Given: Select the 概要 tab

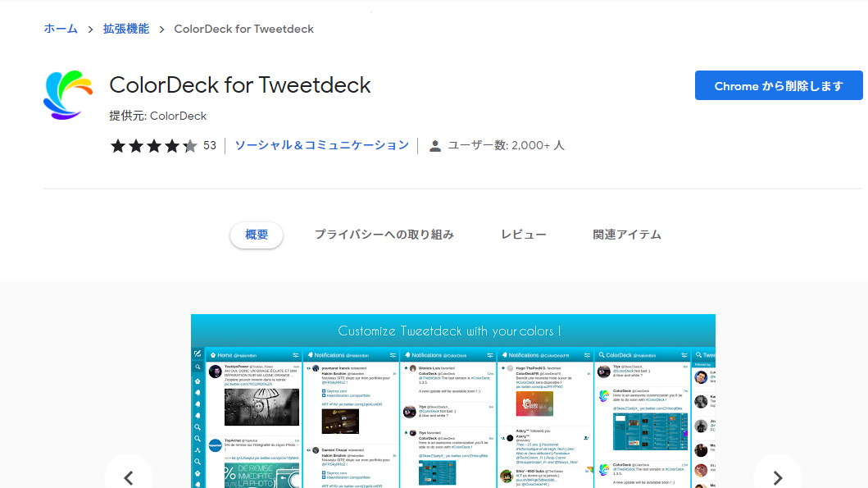Looking at the screenshot, I should click(257, 235).
